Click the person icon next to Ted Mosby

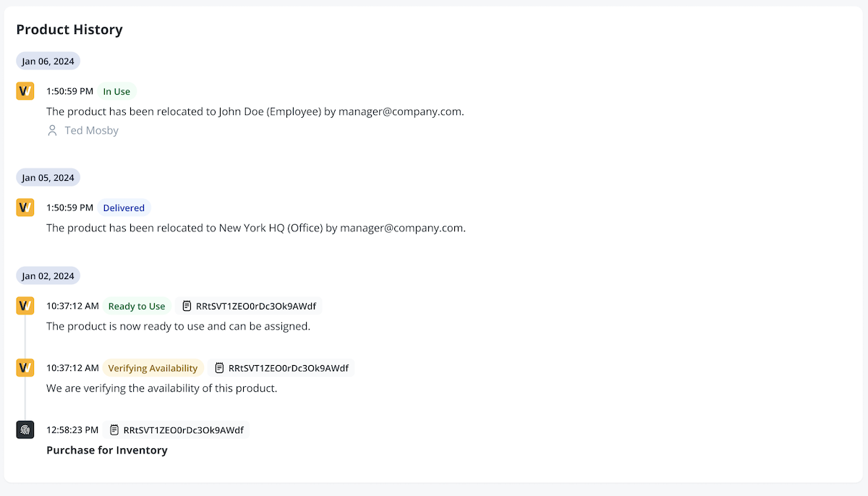[x=51, y=131]
